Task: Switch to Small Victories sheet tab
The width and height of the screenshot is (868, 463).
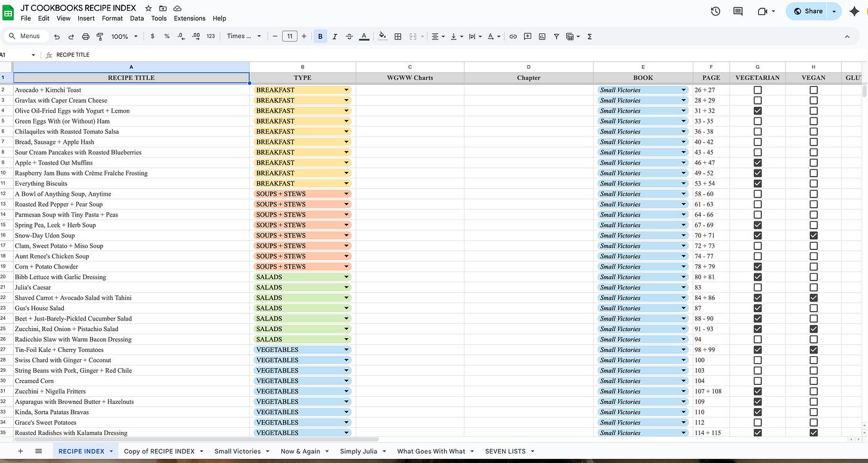Action: [x=242, y=451]
